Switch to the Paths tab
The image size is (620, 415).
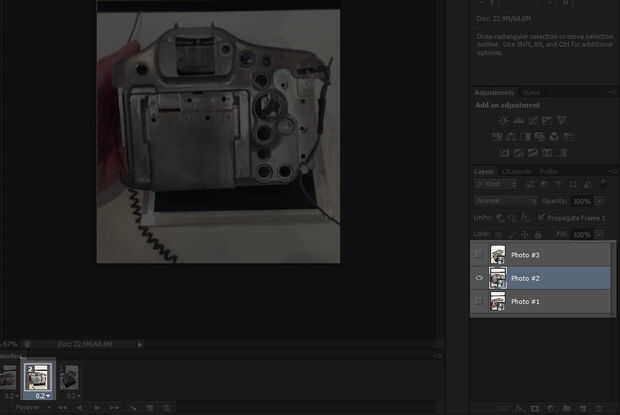click(549, 172)
